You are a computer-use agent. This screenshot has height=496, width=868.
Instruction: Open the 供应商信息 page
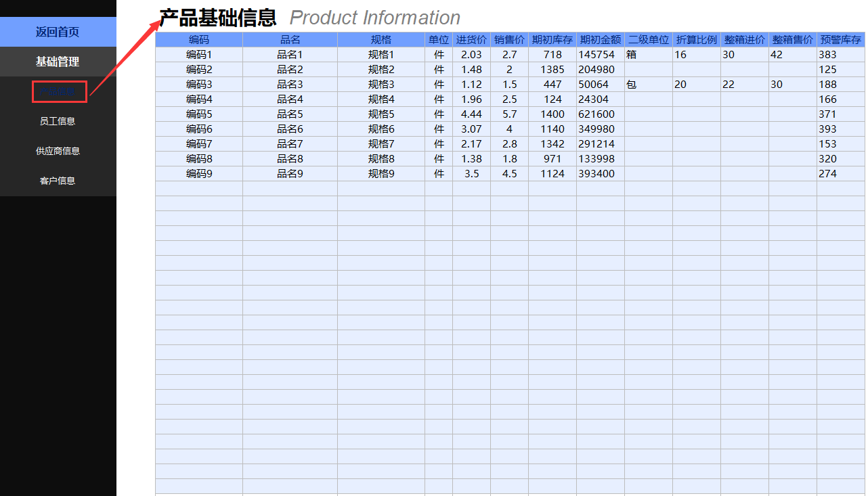58,150
